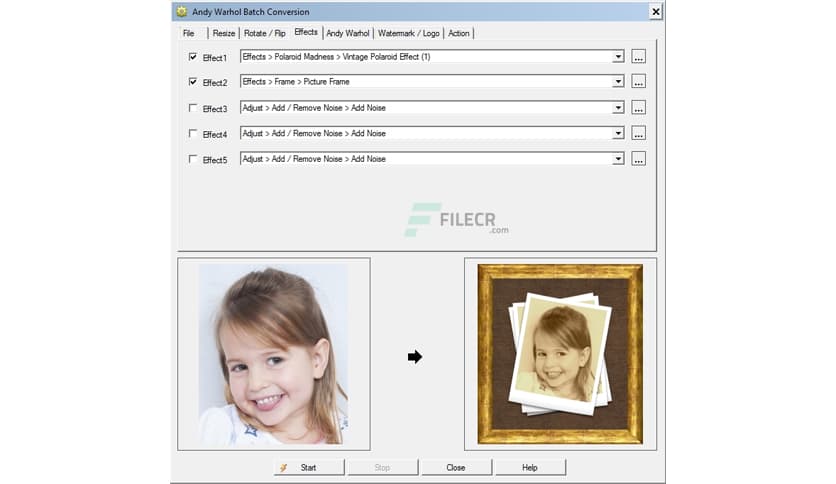Expand the Vintage Polaroid Effect dropdown
836x484 pixels.
[x=618, y=58]
